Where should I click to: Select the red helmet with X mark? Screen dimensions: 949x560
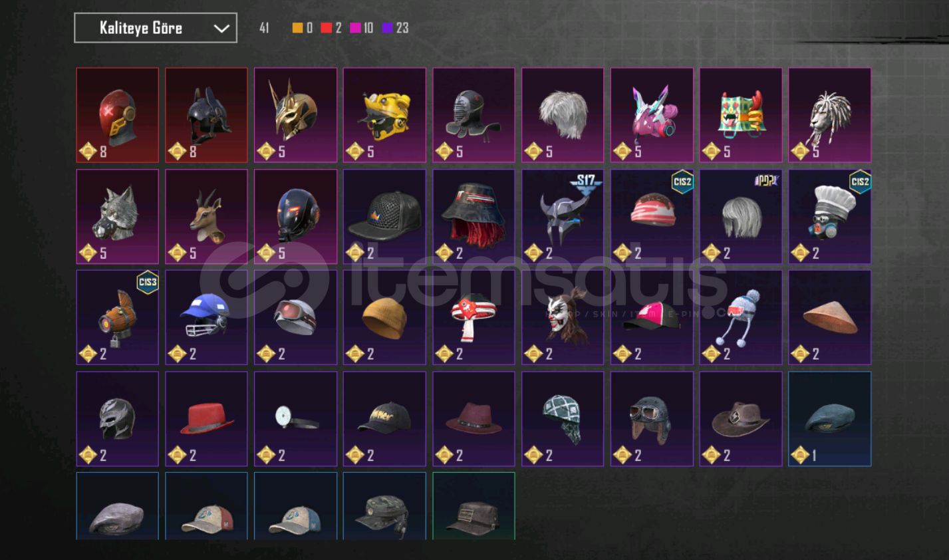(x=118, y=115)
